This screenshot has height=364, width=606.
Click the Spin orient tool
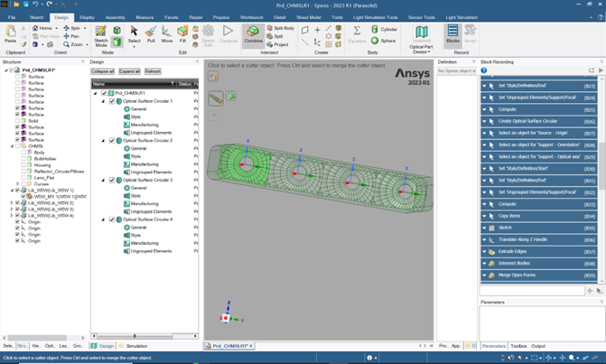pyautogui.click(x=72, y=28)
